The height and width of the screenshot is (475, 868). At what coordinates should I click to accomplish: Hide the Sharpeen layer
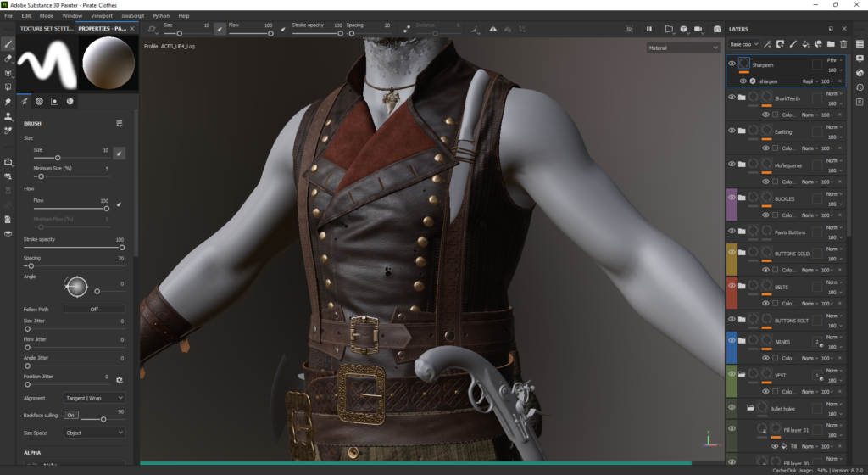point(732,64)
